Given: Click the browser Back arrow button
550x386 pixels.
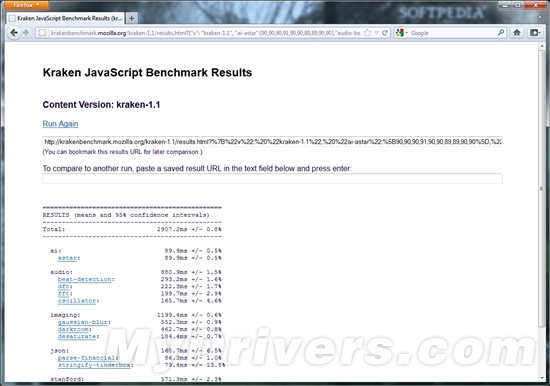Looking at the screenshot, I should [x=14, y=33].
